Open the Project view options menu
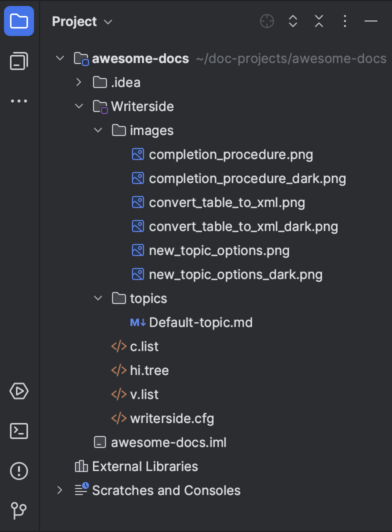392x532 pixels. click(x=344, y=21)
